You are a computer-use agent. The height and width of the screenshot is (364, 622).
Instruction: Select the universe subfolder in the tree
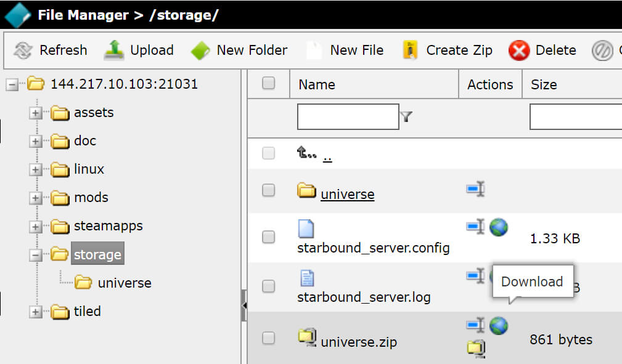tap(125, 283)
